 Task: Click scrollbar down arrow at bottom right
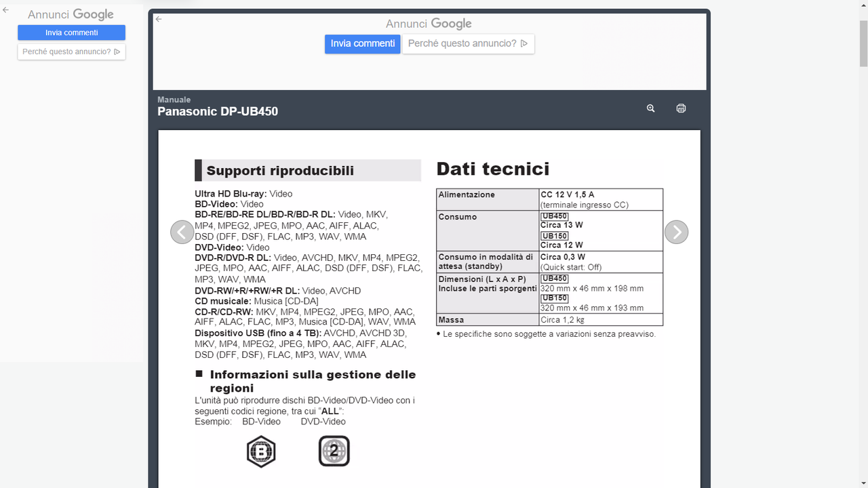pos(863,483)
